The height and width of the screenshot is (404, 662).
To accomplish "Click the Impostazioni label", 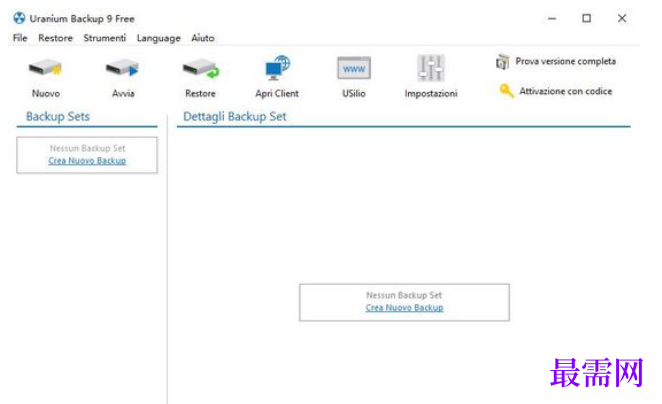I will [x=431, y=94].
